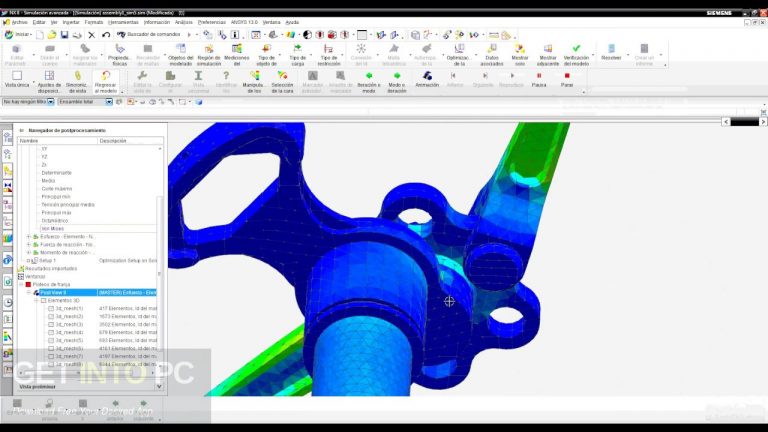Toggle 3d_mesh(7) checkbox

click(51, 356)
